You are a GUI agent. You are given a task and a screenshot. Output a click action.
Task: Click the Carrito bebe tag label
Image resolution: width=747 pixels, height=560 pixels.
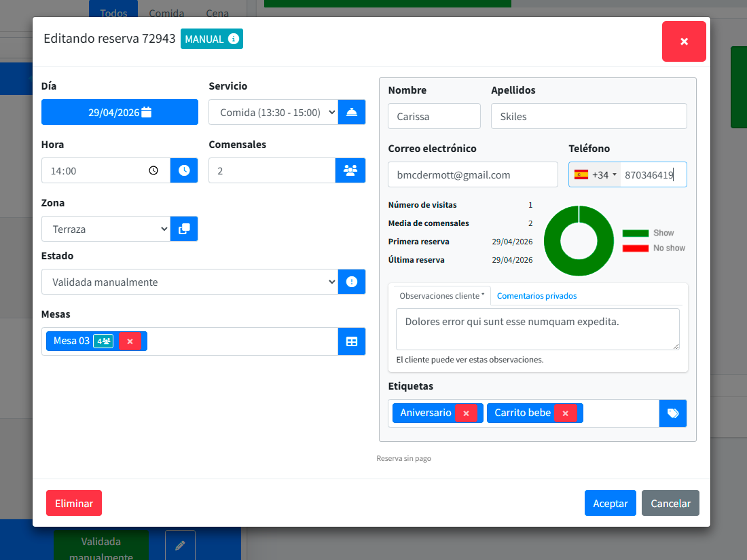point(523,413)
